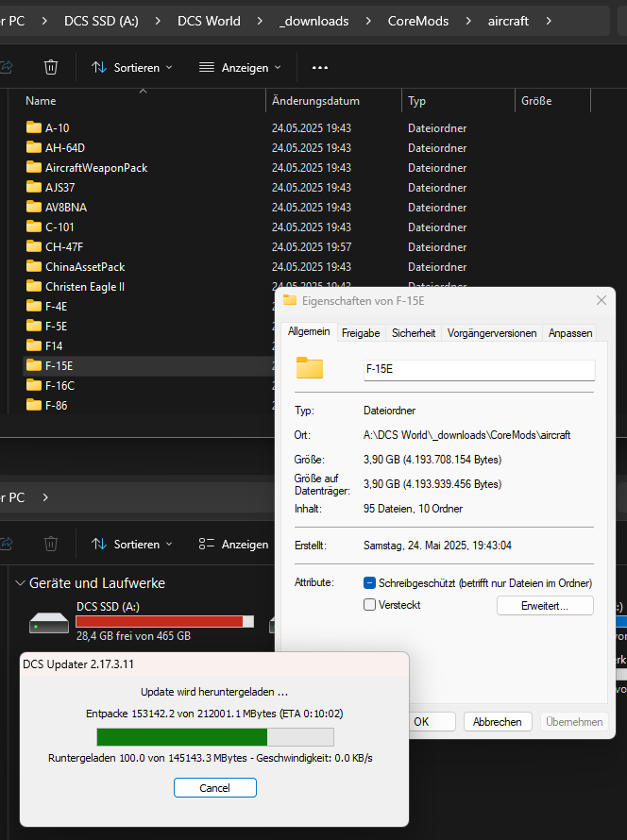Sort by the Größe column header
The height and width of the screenshot is (840, 627).
(553, 101)
